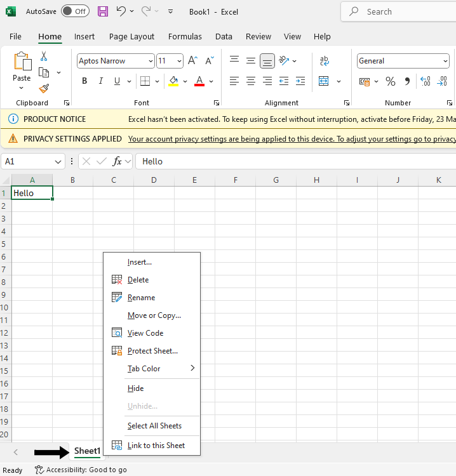Click the formula bar containing Hello

(292, 161)
